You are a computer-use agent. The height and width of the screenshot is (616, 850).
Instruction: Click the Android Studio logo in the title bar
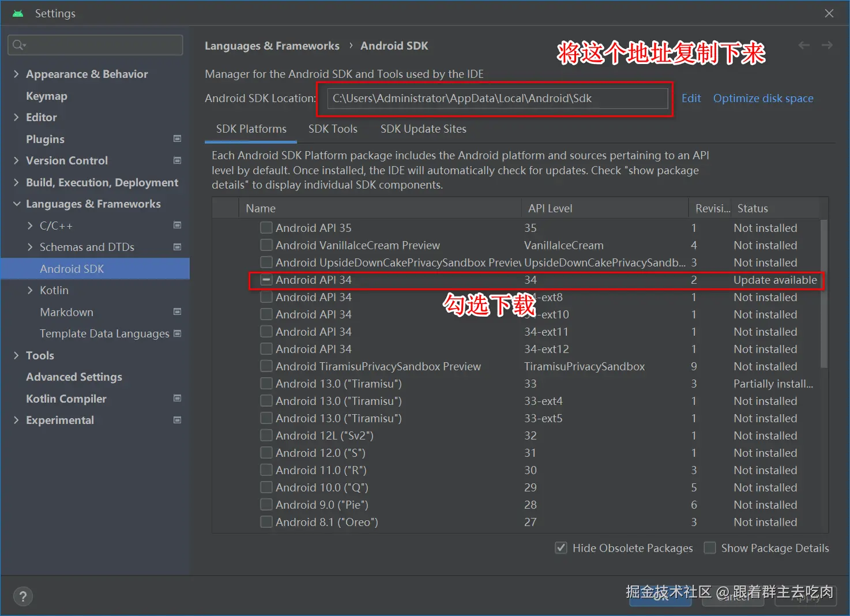click(18, 13)
